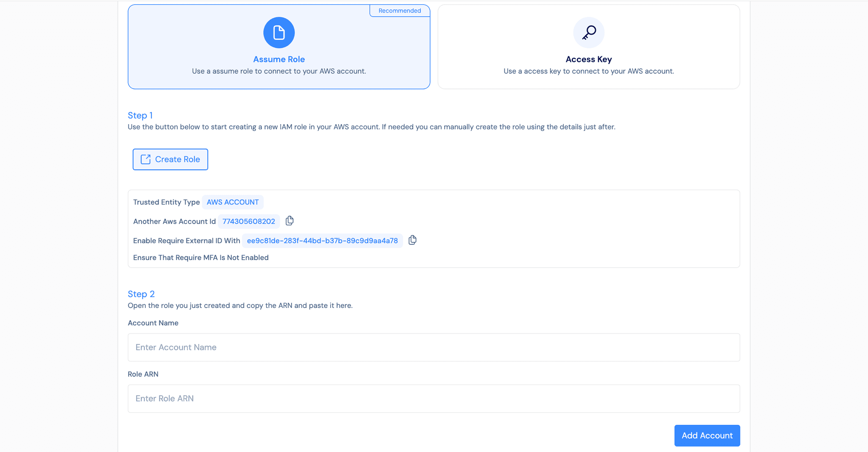Viewport: 868px width, 452px height.
Task: Click the Step 1 heading
Action: [x=140, y=115]
